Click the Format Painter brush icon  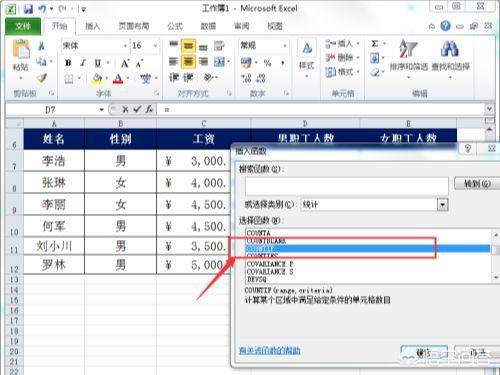point(42,78)
